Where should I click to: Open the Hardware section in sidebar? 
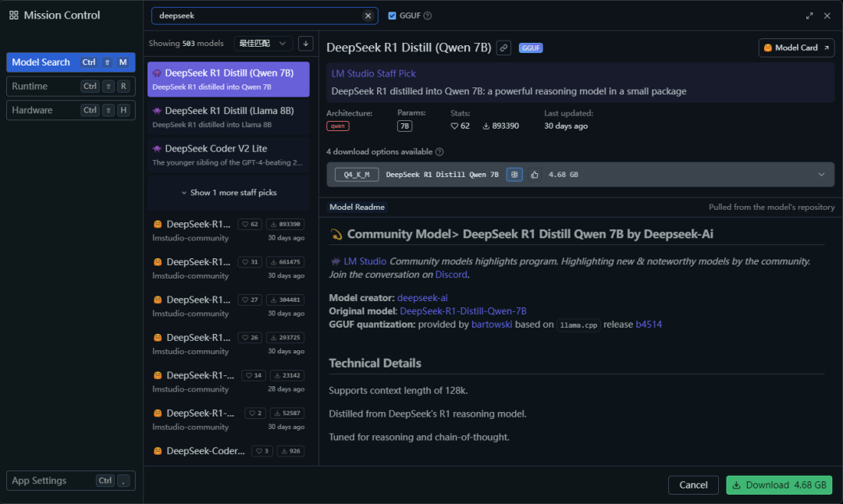coord(70,110)
